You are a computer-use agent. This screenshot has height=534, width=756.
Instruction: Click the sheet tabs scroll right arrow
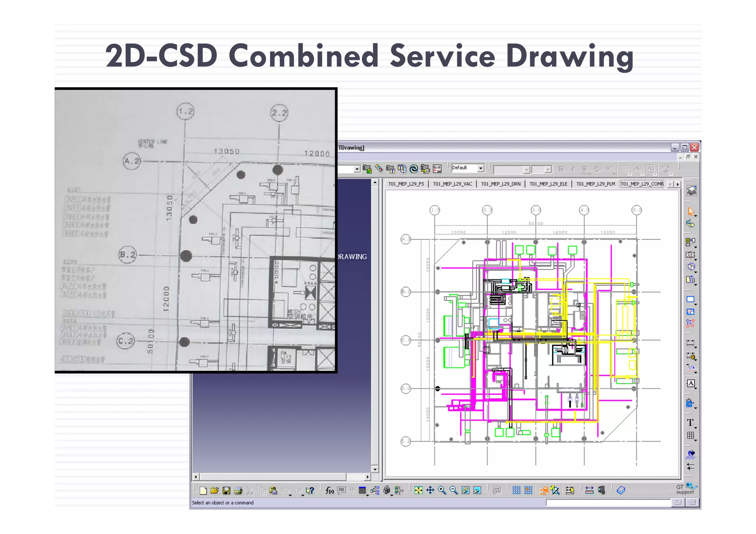pyautogui.click(x=678, y=184)
